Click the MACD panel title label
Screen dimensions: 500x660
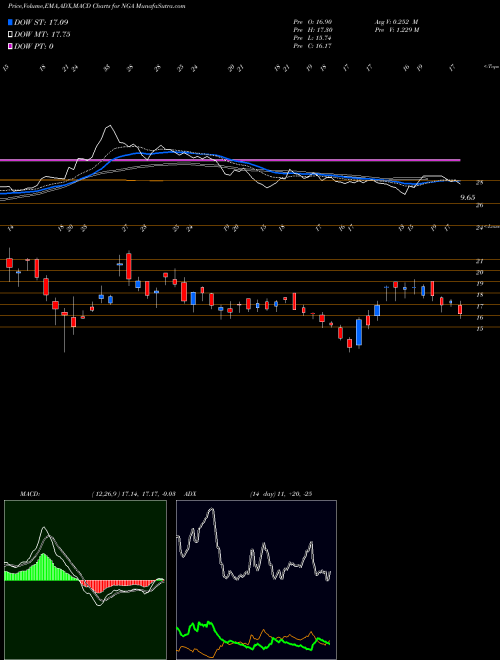point(29,494)
